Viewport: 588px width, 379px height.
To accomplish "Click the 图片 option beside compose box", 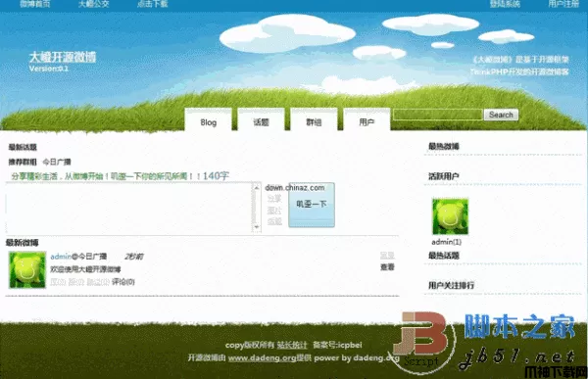I will 274,211.
